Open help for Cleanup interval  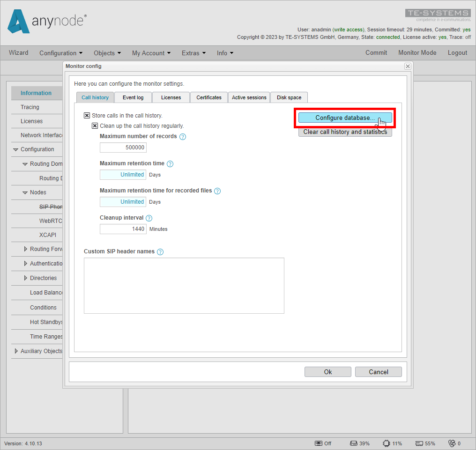149,218
